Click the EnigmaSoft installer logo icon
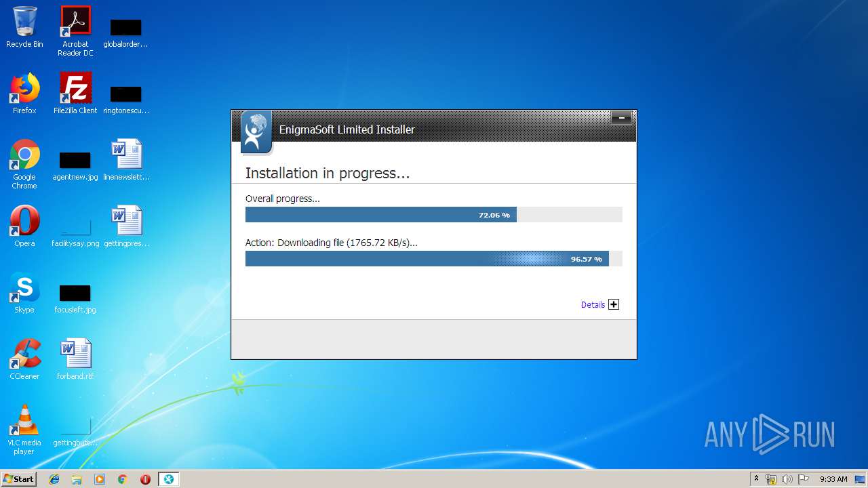 click(x=256, y=131)
